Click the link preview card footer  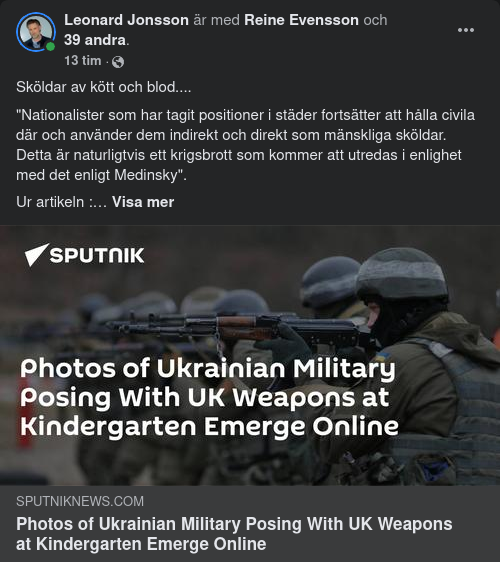[x=250, y=523]
